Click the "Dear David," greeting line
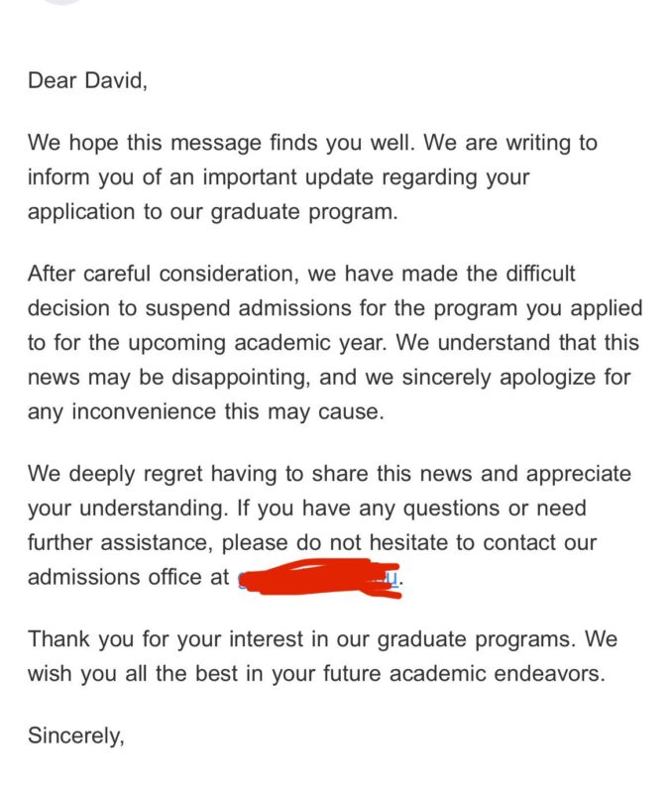 coord(87,81)
